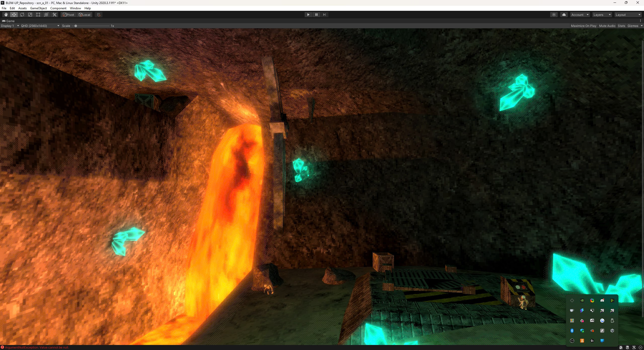Select the Hand view tool

6,15
